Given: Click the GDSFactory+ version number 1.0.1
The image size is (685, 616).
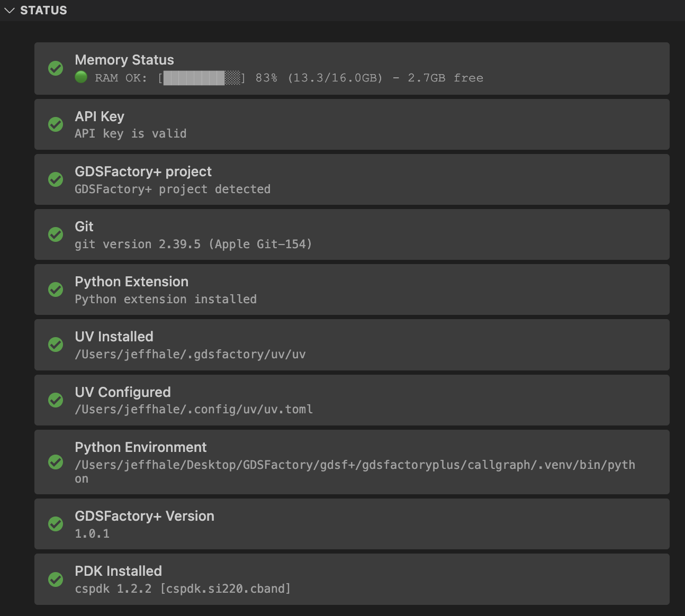Looking at the screenshot, I should pyautogui.click(x=92, y=533).
